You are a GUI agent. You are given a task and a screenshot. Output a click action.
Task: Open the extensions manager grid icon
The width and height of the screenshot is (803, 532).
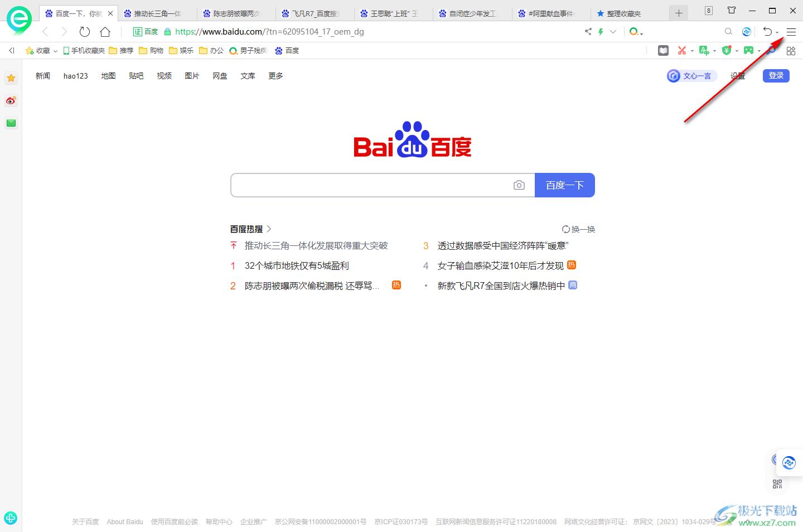click(x=791, y=51)
